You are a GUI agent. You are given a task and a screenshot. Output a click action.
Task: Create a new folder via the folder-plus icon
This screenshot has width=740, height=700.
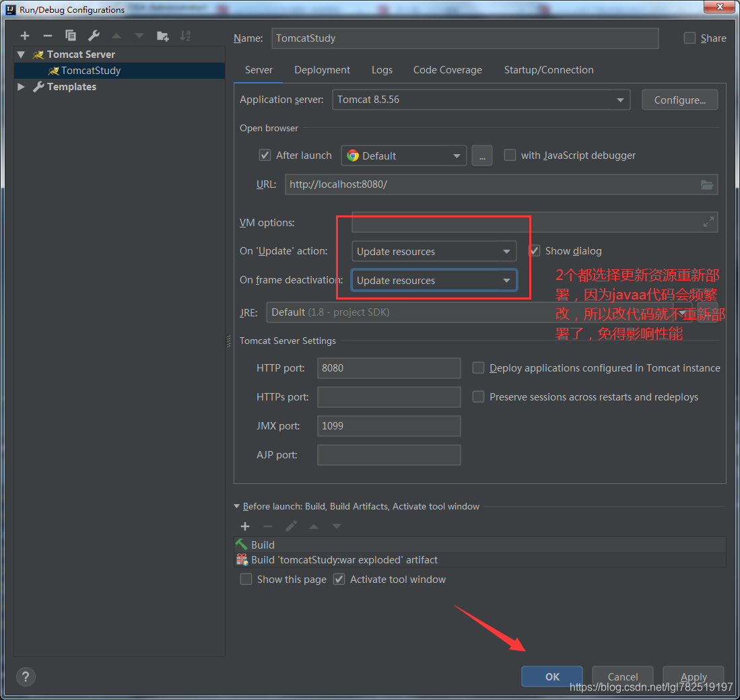click(x=162, y=36)
